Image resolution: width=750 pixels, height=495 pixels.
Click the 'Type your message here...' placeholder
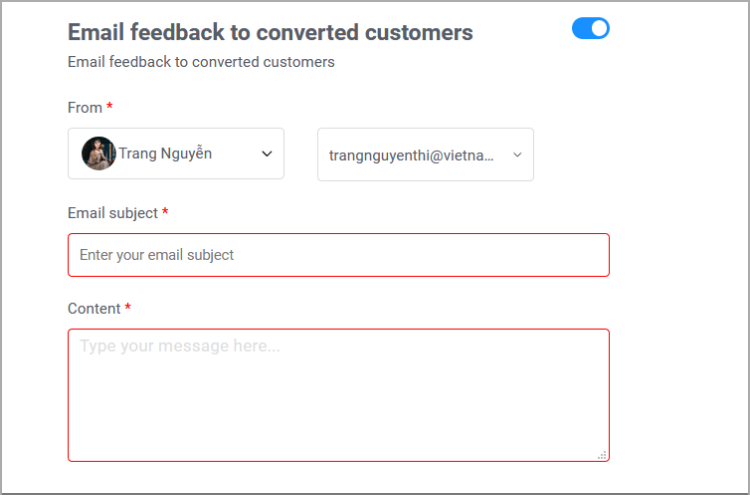click(180, 346)
